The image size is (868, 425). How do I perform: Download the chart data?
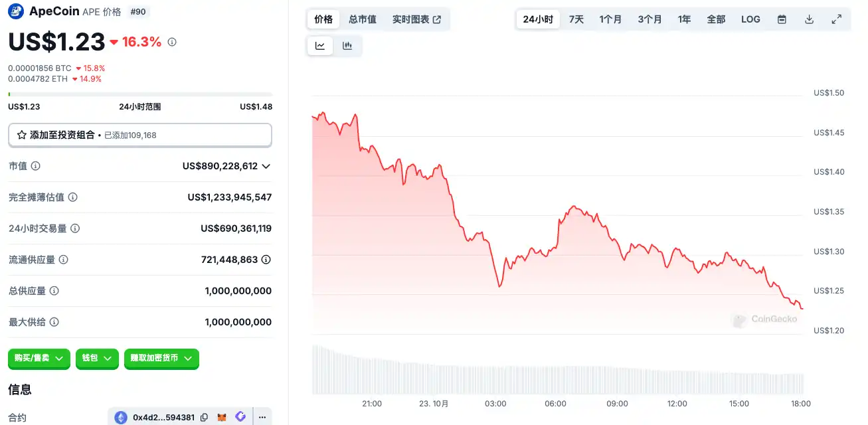[x=809, y=19]
